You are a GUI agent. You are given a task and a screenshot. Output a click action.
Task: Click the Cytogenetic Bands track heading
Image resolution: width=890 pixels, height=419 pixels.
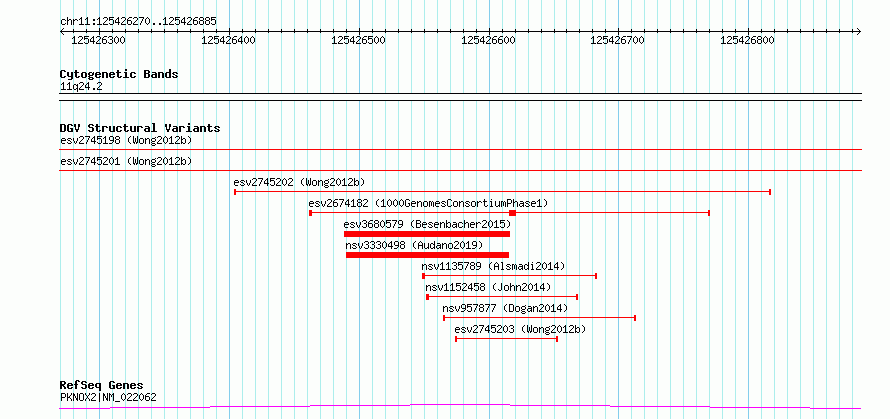tap(119, 74)
